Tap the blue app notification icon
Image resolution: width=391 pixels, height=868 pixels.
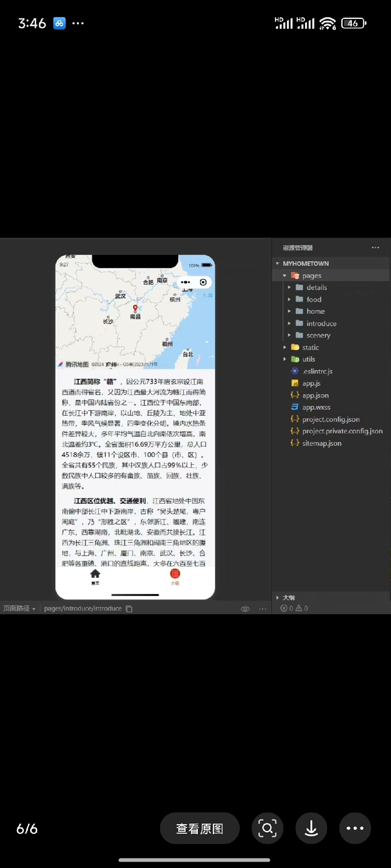[59, 23]
